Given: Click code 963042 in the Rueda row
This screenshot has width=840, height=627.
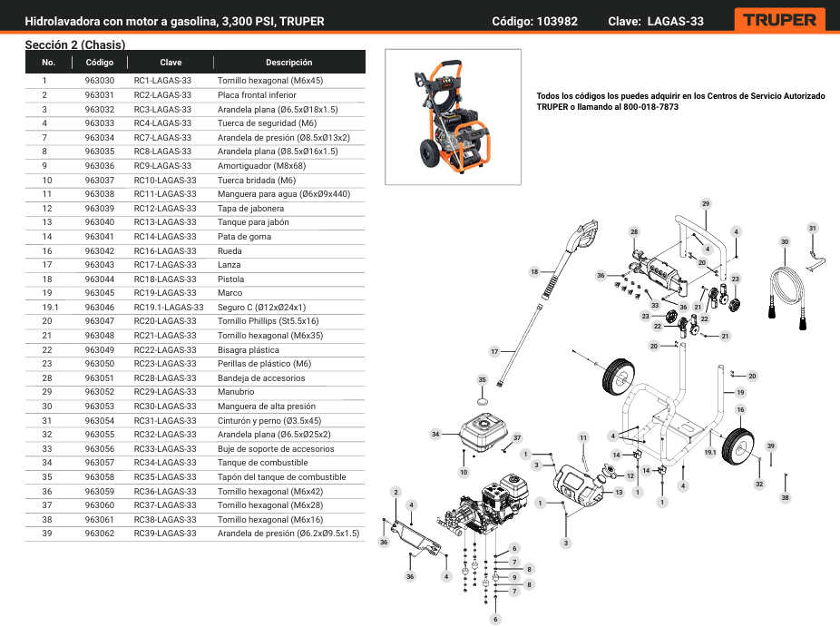Looking at the screenshot, I should [x=100, y=250].
